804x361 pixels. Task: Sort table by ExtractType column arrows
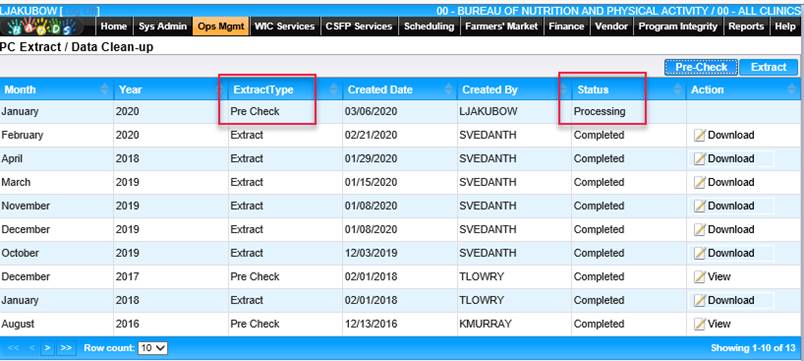(x=334, y=90)
